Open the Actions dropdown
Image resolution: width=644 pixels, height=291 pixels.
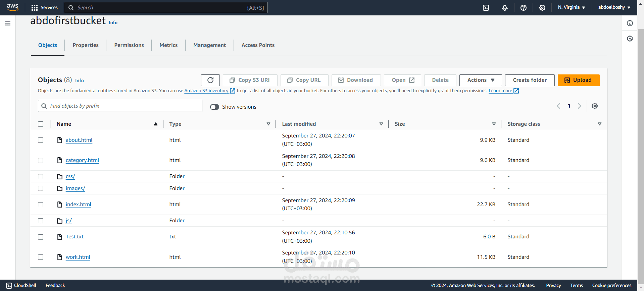(481, 80)
